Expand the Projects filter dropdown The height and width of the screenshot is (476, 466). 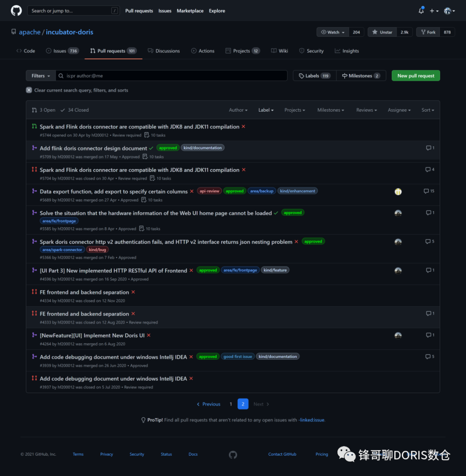point(295,110)
